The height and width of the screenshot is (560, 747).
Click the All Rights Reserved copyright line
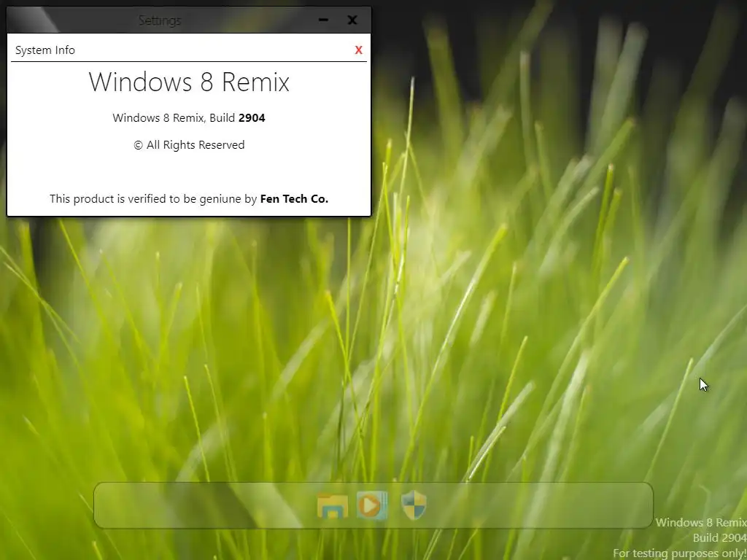coord(189,145)
